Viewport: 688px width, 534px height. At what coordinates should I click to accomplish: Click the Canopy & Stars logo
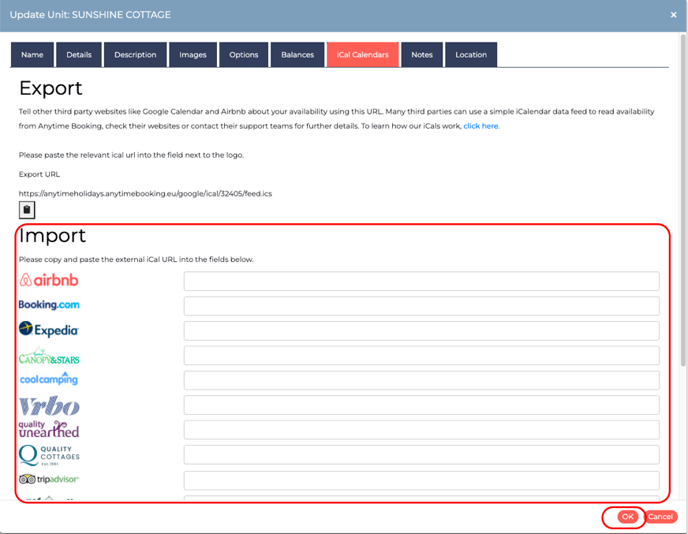[x=49, y=356]
